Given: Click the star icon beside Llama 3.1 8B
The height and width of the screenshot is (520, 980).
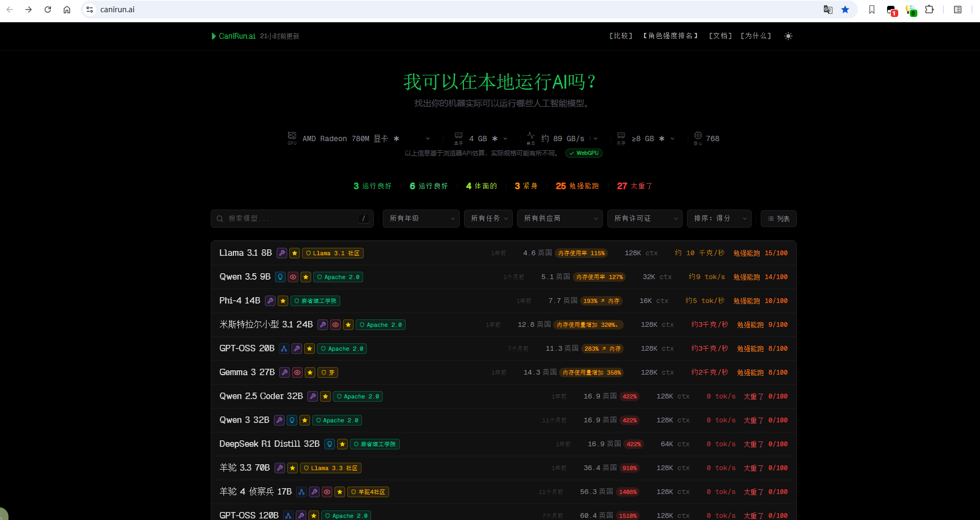Looking at the screenshot, I should click(295, 253).
